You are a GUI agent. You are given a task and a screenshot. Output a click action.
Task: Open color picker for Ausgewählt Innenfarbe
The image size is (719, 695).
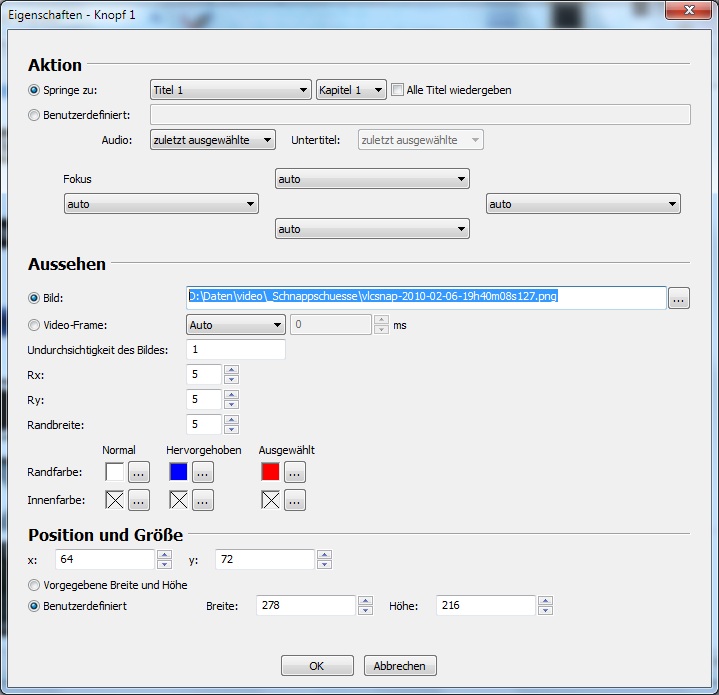coord(295,500)
